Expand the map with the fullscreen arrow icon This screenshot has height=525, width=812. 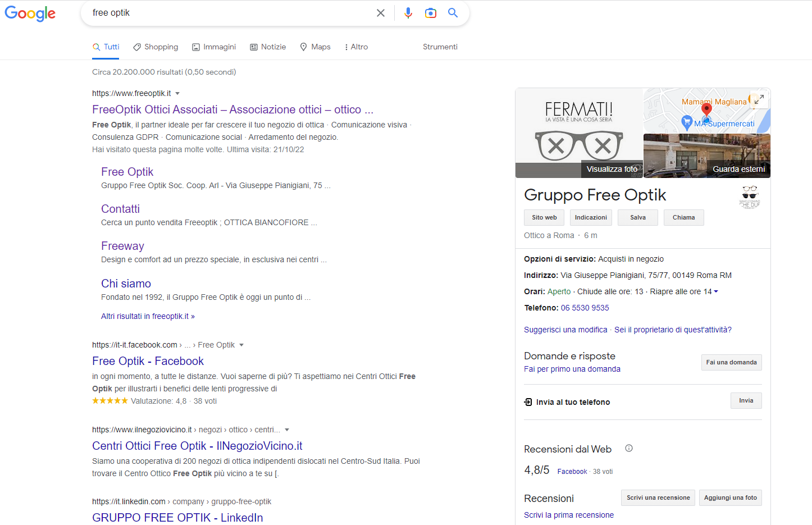tap(759, 99)
